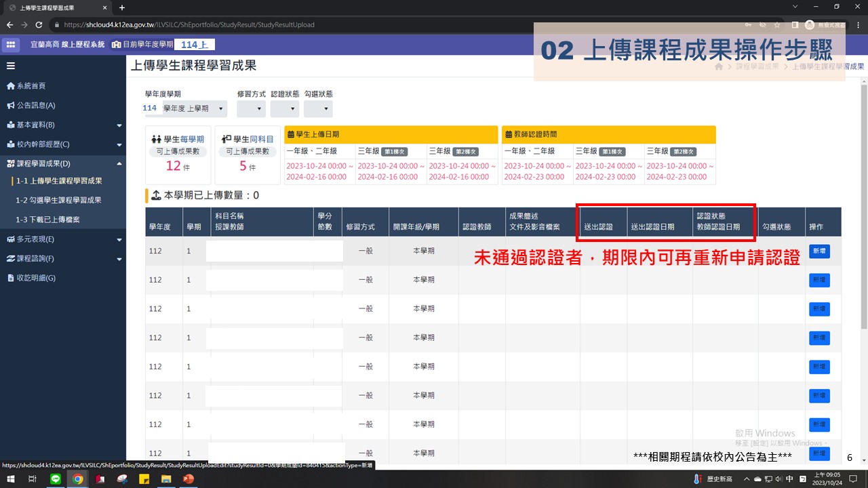868x488 pixels.
Task: Expand the 課程諮詢(F) sidebar section
Action: (63, 258)
